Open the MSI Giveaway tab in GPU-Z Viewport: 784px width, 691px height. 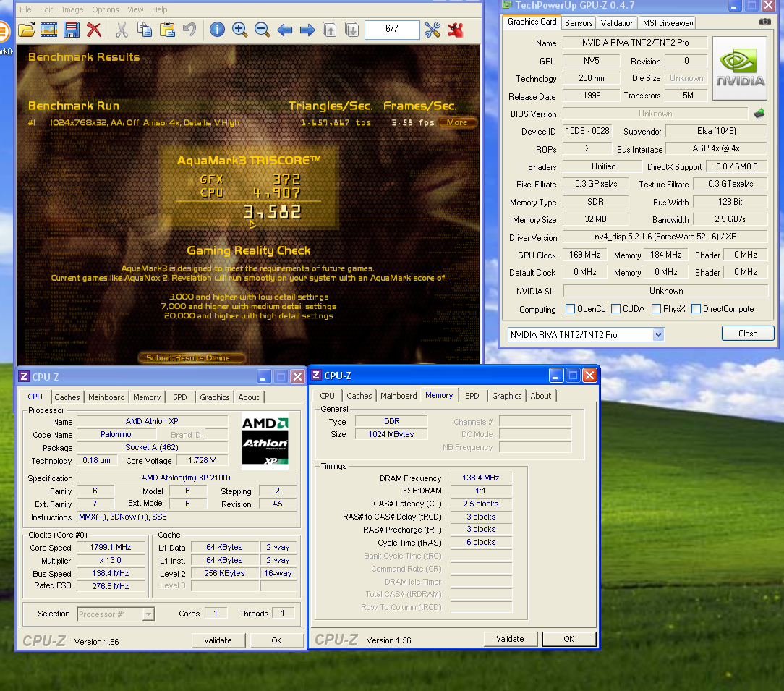[668, 23]
